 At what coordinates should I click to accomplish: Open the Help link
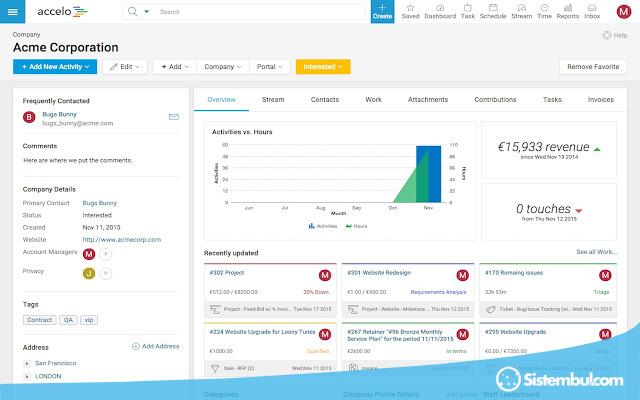coord(615,35)
